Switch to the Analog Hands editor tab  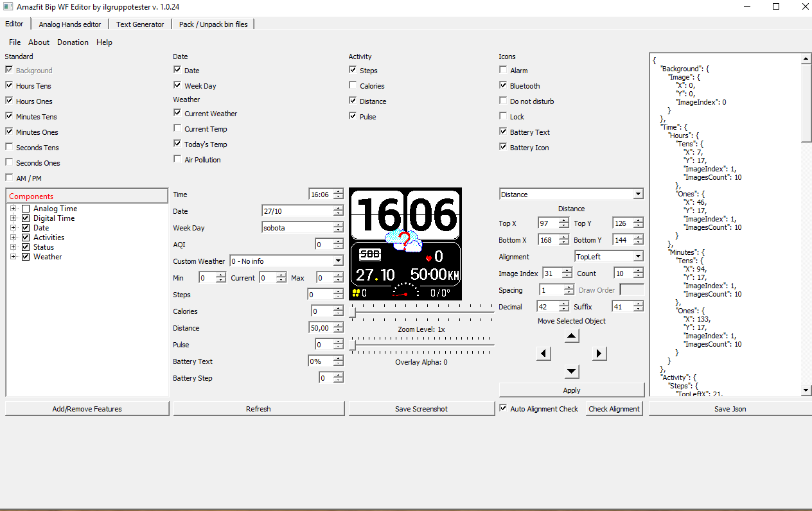(70, 24)
